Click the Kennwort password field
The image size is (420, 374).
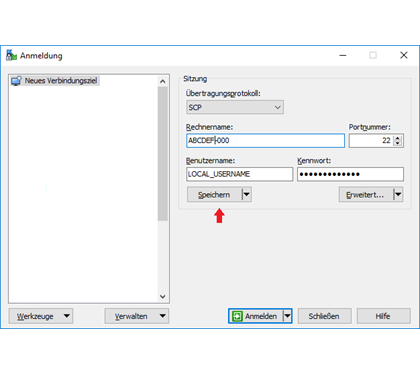coord(350,174)
